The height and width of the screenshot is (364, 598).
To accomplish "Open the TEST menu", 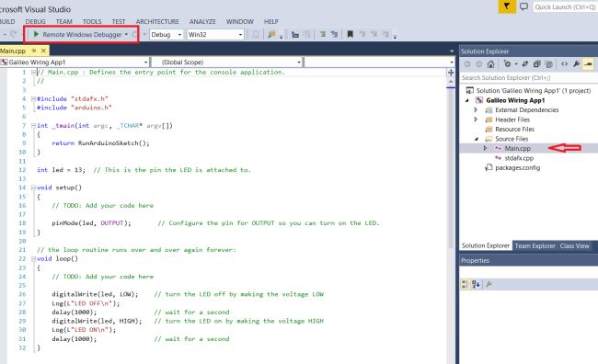I will pyautogui.click(x=119, y=22).
